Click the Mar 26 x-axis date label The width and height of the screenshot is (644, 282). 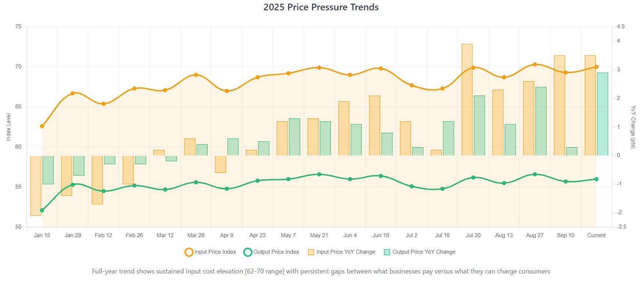coord(196,235)
